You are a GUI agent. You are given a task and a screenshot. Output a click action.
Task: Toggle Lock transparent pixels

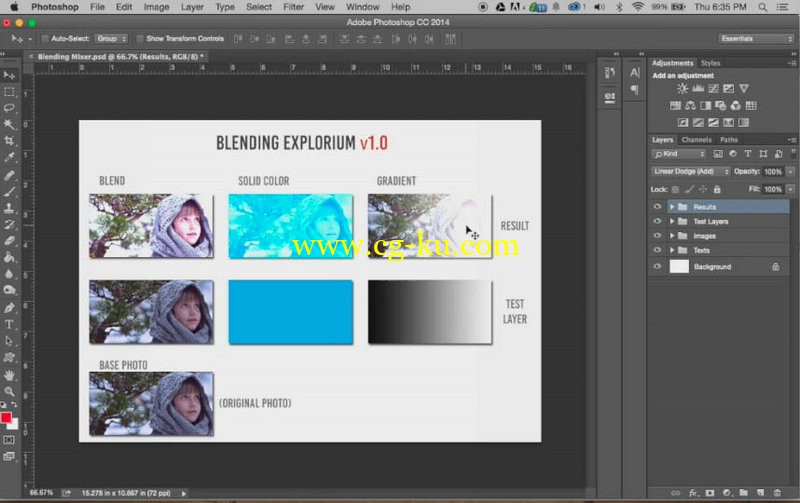pos(675,189)
